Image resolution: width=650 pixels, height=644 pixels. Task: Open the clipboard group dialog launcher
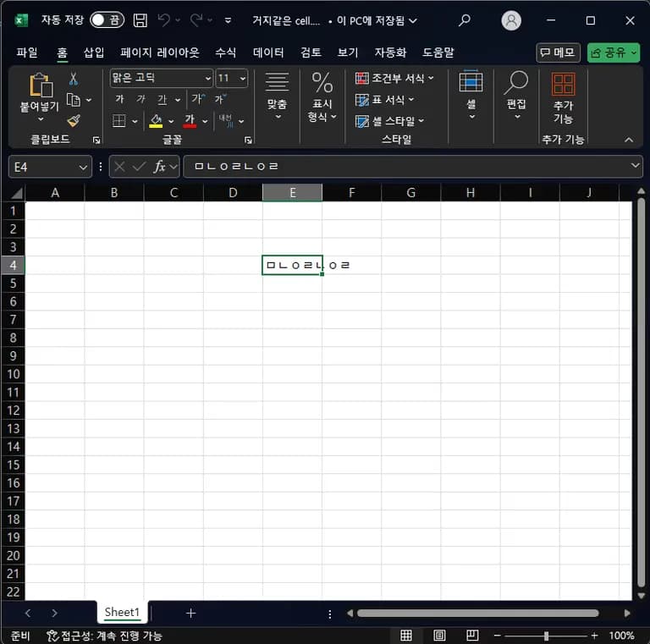pos(96,140)
